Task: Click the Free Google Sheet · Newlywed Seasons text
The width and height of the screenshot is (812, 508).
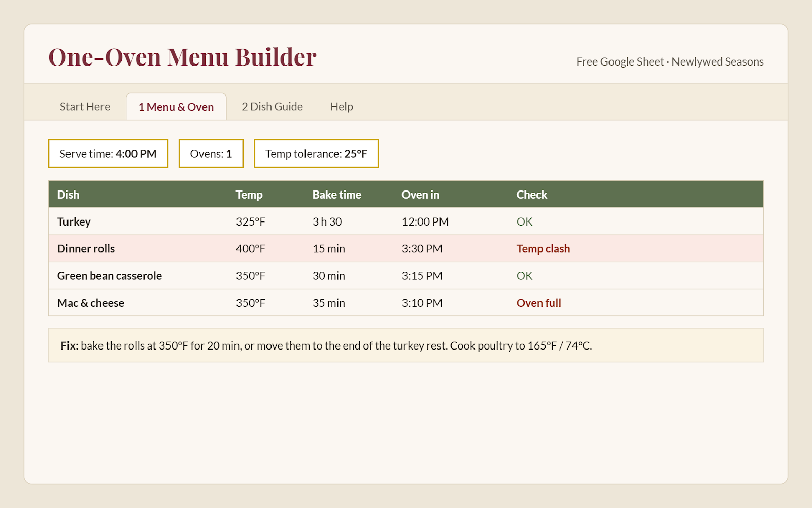Action: click(670, 61)
